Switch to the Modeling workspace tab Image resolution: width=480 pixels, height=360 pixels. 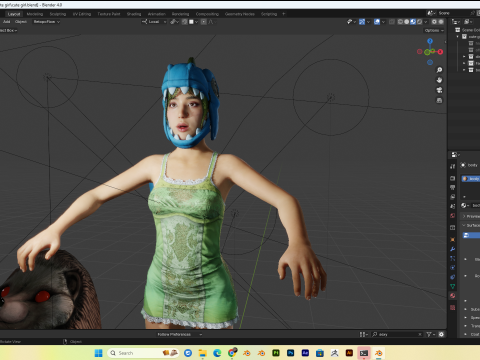pos(35,14)
